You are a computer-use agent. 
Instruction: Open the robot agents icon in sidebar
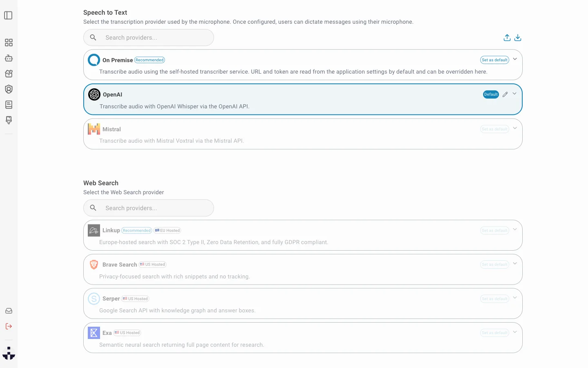pos(9,58)
